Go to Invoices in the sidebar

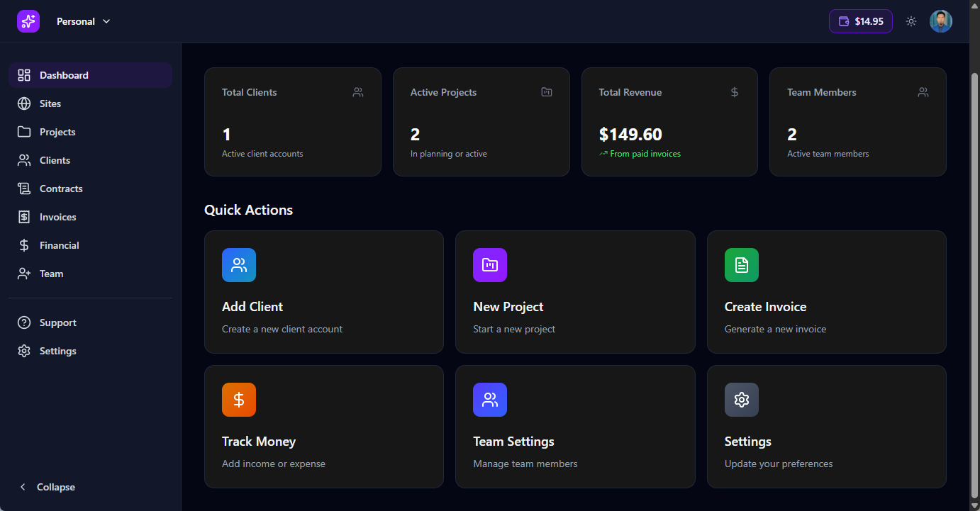coord(57,217)
